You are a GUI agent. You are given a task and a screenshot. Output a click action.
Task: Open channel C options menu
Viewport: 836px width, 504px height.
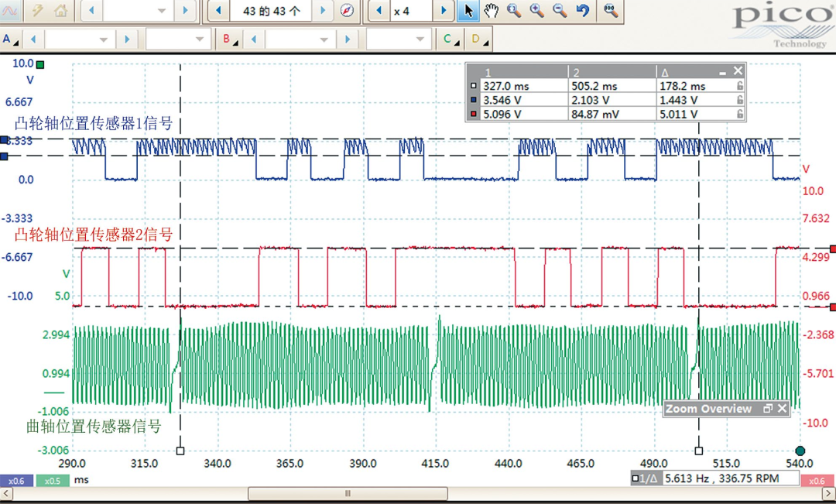[x=451, y=39]
